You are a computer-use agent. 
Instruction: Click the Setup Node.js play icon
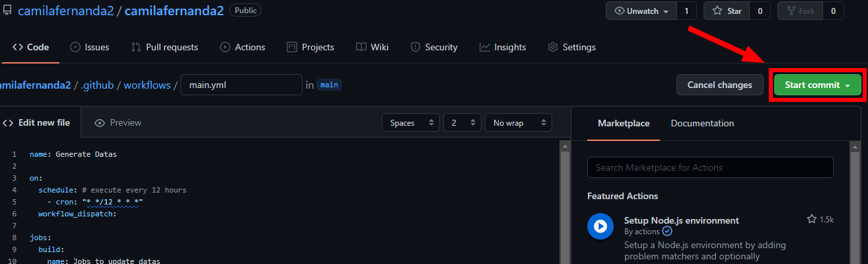(600, 226)
